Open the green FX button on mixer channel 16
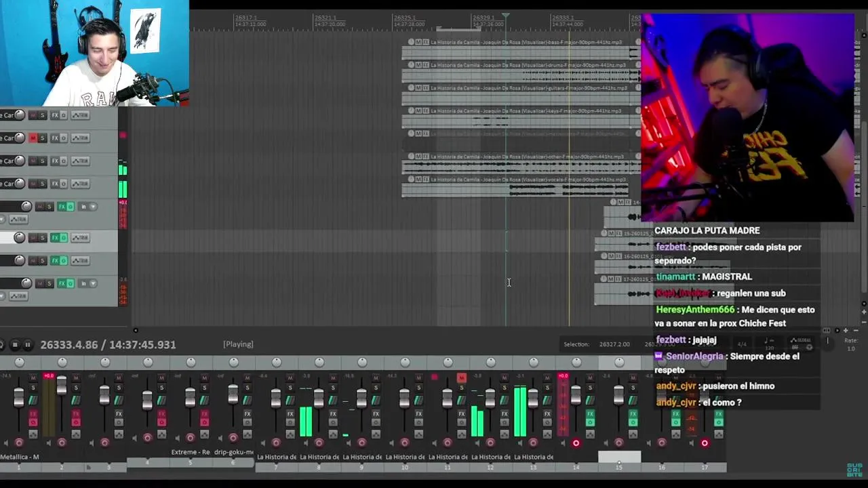This screenshot has height=488, width=868. [x=675, y=413]
